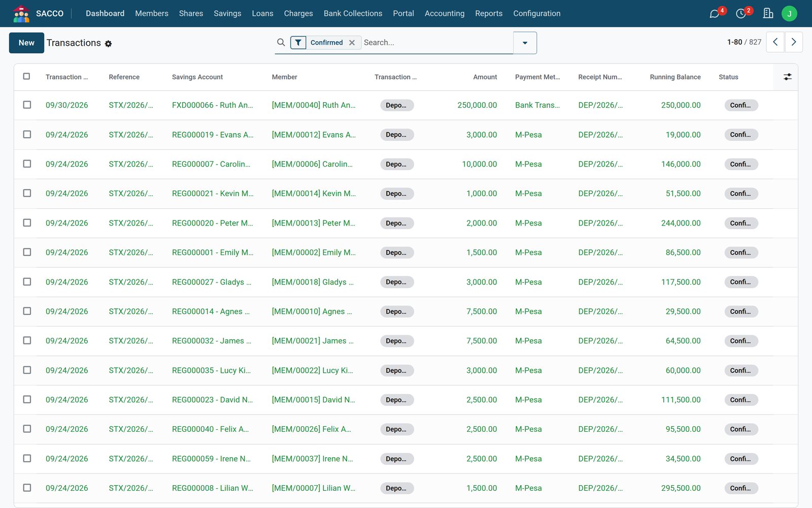The image size is (812, 508).
Task: Open the Loans menu
Action: 262,14
